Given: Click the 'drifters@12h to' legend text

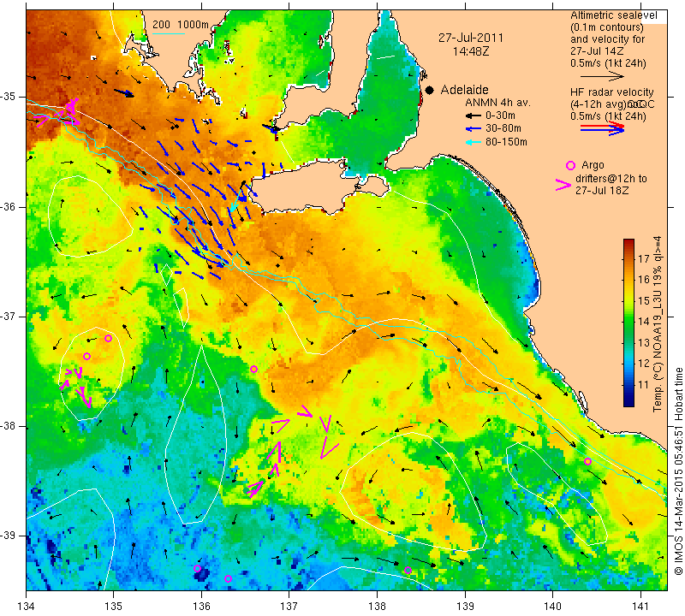Looking at the screenshot, I should click(611, 179).
